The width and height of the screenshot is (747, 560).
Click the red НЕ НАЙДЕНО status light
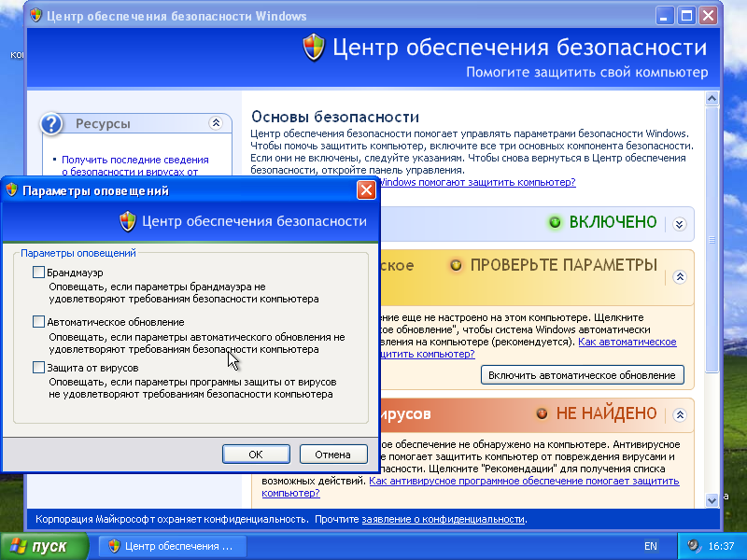click(542, 413)
